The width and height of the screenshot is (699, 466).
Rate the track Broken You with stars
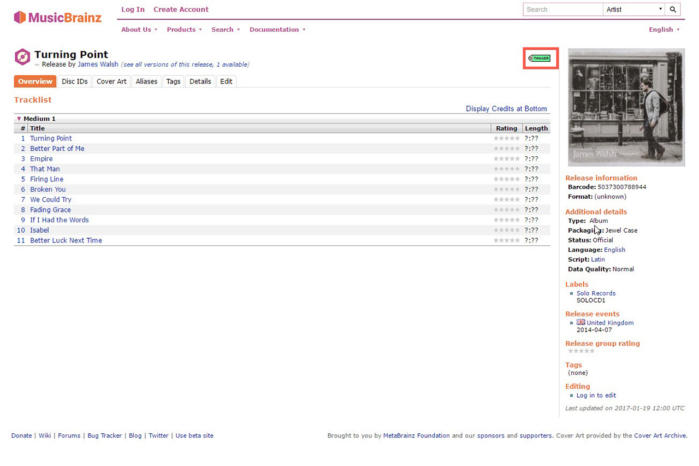[506, 190]
